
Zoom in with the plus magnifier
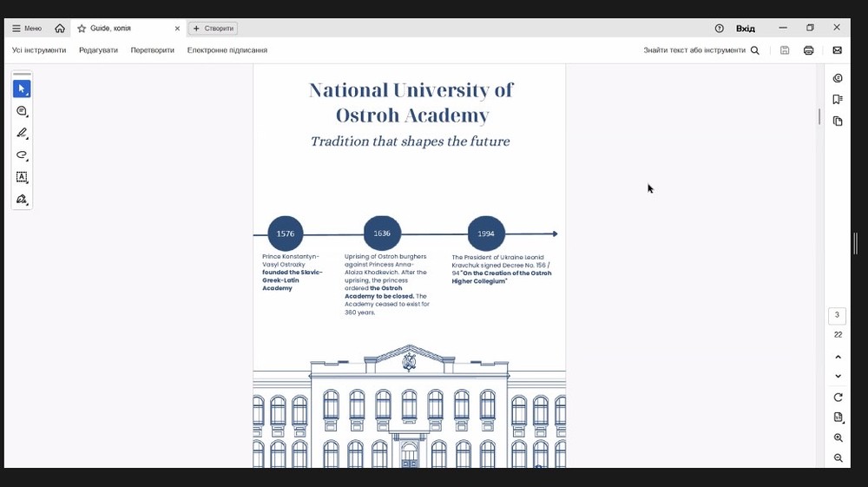[838, 438]
